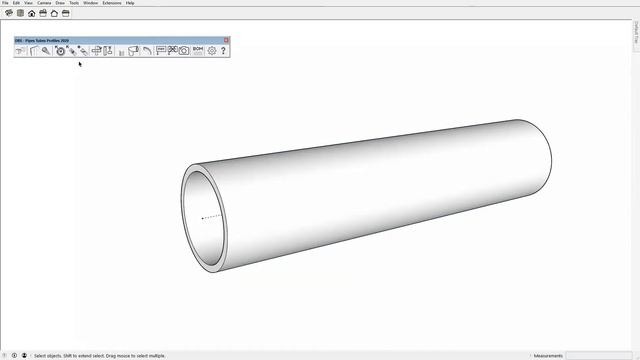Click the second diagonal pipe segment icon

83,51
